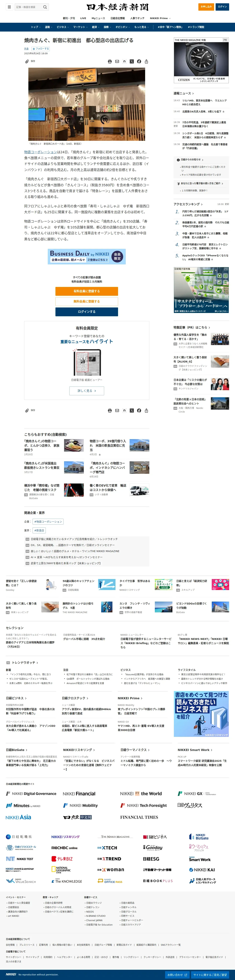
Task: Expand the オピニオン dropdown menu
Action: [123, 27]
